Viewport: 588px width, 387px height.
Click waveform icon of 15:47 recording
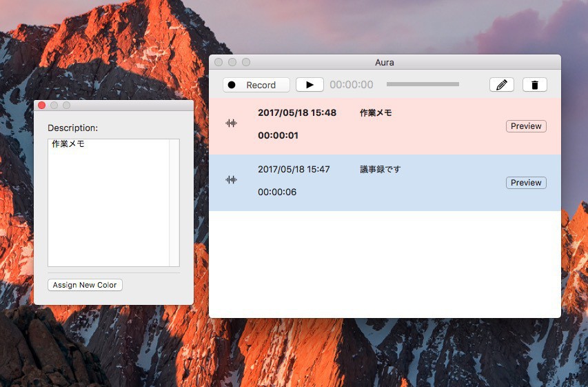point(232,180)
